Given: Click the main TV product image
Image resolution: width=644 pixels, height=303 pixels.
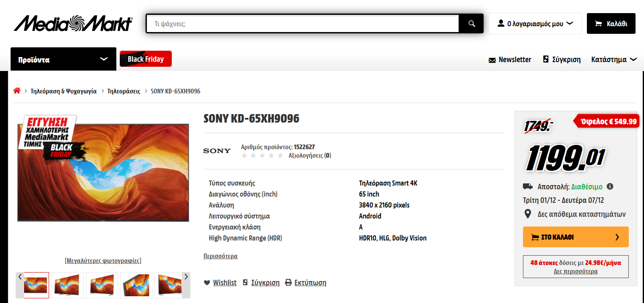Looking at the screenshot, I should (x=103, y=172).
